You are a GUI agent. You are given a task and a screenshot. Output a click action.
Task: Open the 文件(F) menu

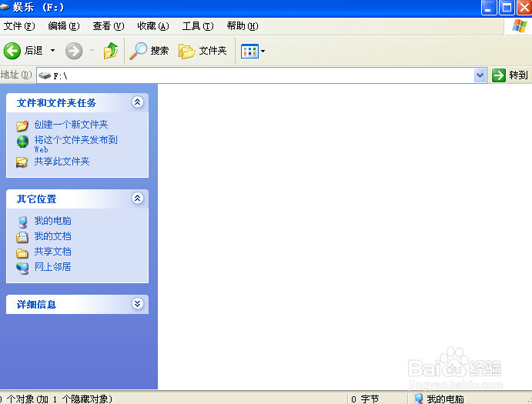[x=19, y=26]
